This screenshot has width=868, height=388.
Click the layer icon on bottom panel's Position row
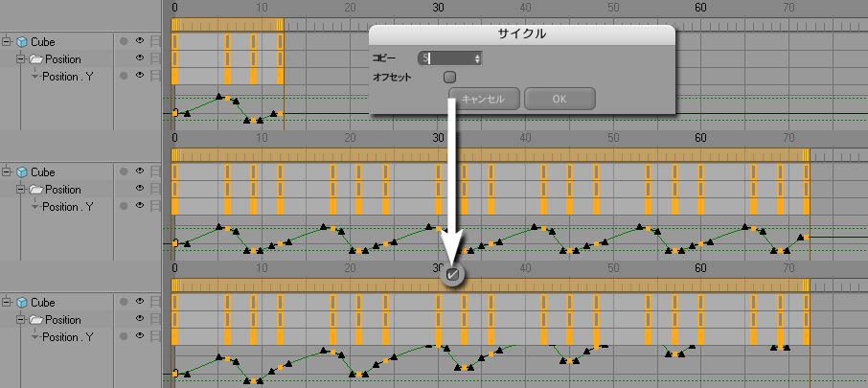tap(155, 319)
